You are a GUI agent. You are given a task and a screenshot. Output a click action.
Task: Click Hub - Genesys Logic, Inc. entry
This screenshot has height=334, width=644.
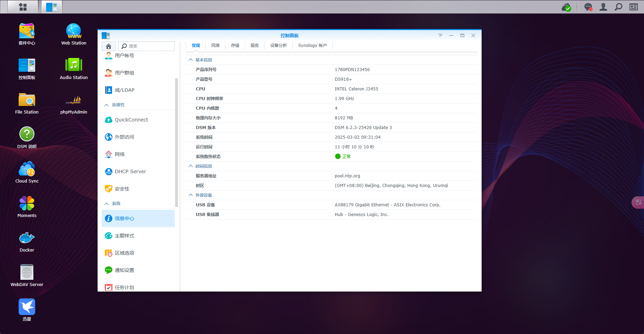(362, 215)
